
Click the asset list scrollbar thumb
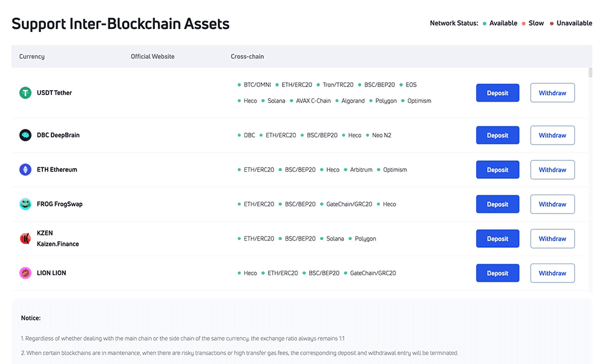click(590, 73)
